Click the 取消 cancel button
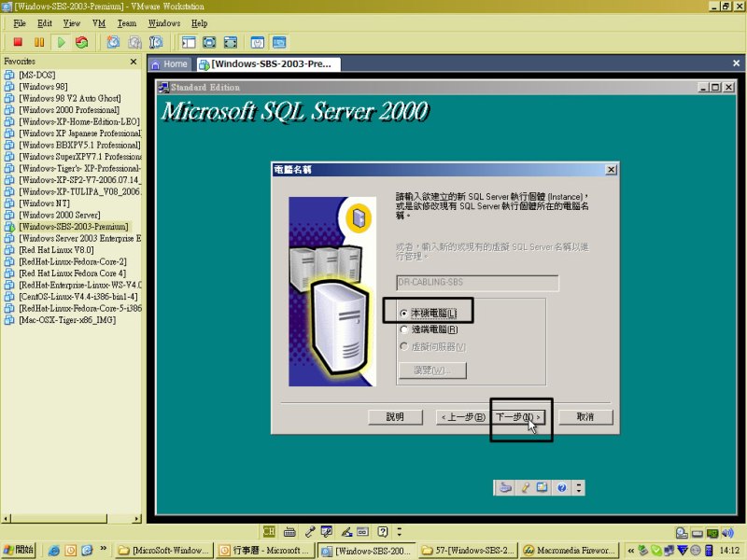The image size is (747, 560). point(585,417)
